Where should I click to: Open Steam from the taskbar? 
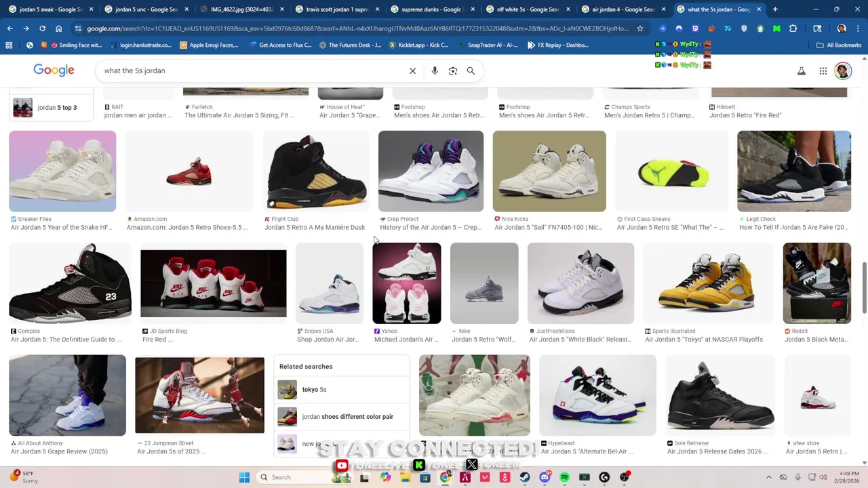tap(525, 477)
